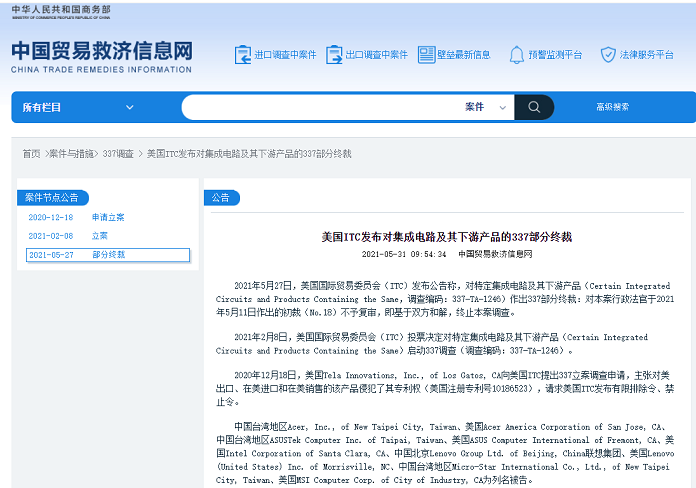This screenshot has width=696, height=488.
Task: Go to 首页 in breadcrumb
Action: [x=31, y=154]
